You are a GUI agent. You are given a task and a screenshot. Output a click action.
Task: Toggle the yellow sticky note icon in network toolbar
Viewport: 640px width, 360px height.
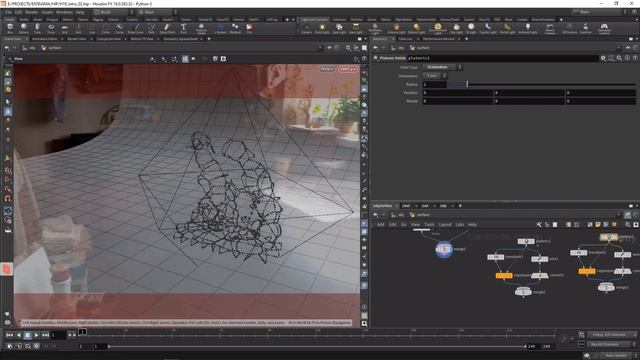point(598,224)
